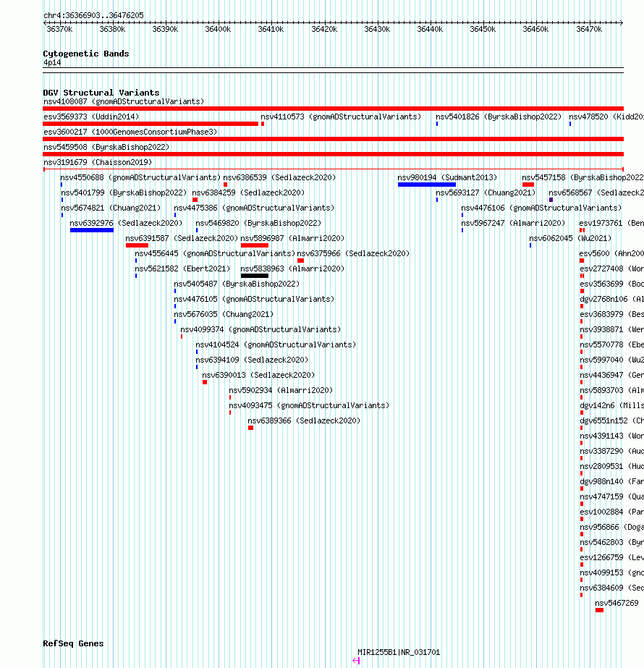
Task: Click the 36470k ruler position
Action: coord(589,29)
